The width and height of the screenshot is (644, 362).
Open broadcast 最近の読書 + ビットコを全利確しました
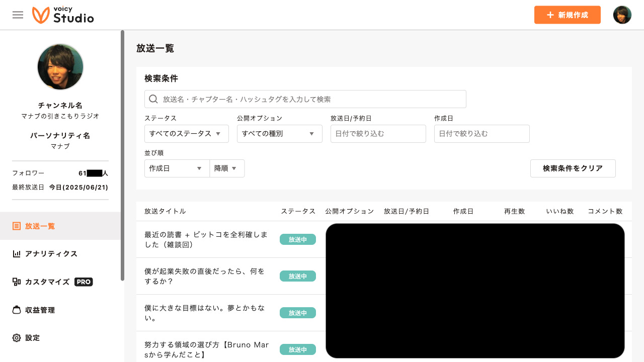click(x=206, y=240)
